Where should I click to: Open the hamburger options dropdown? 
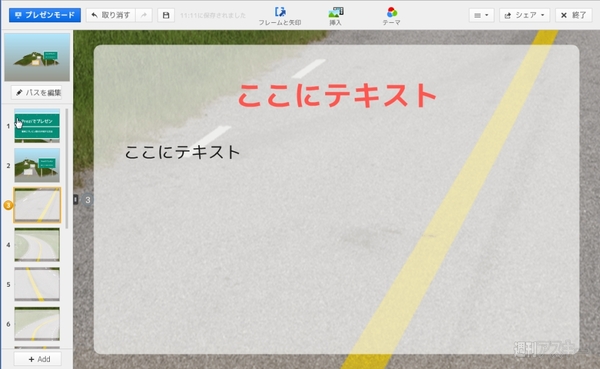click(481, 15)
